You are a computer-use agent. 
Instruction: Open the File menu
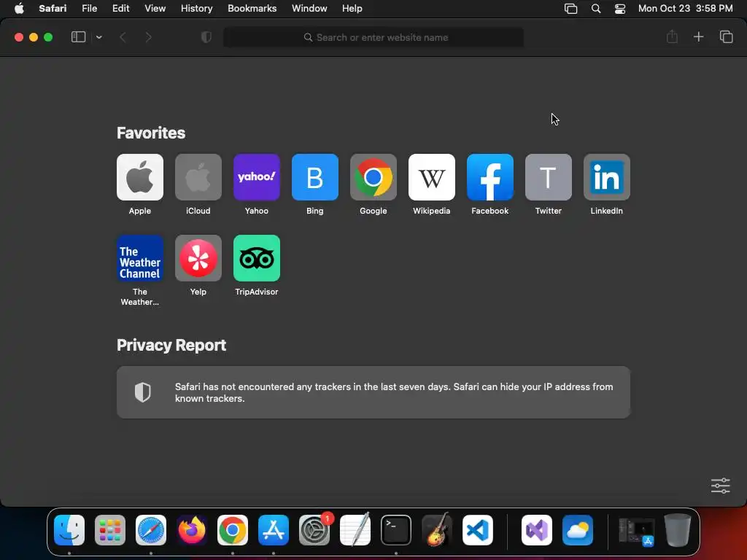coord(90,9)
